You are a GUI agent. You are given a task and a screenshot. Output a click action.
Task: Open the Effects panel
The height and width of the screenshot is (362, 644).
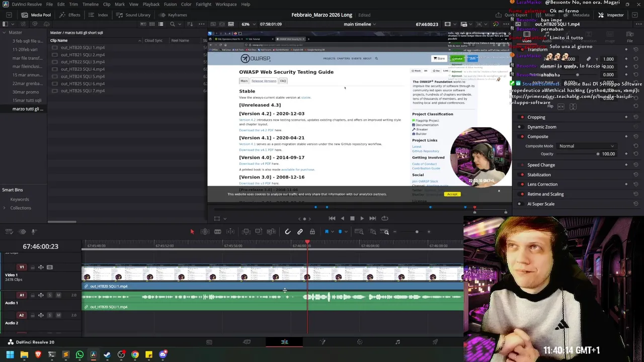[x=69, y=15]
